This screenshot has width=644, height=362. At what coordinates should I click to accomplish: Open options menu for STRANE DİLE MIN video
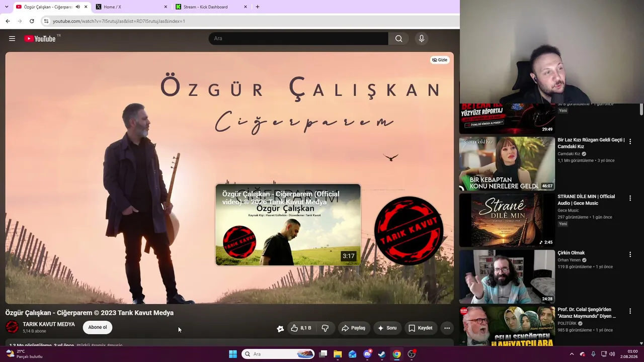[630, 199]
